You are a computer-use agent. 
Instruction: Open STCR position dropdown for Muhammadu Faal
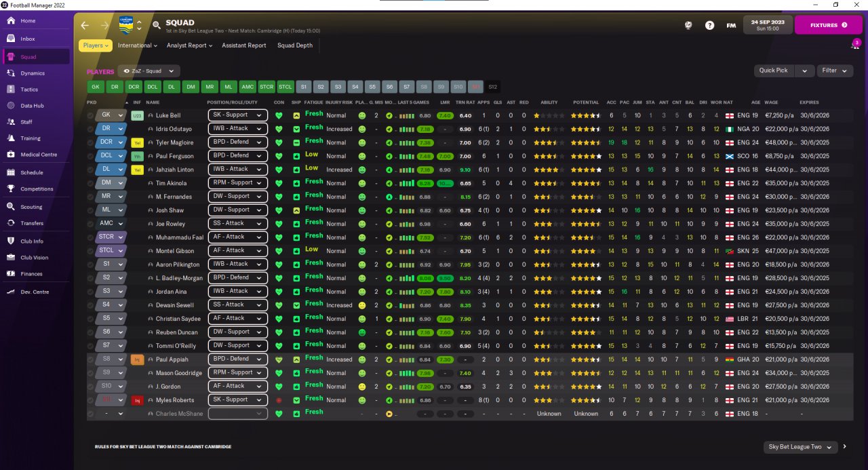pyautogui.click(x=111, y=237)
